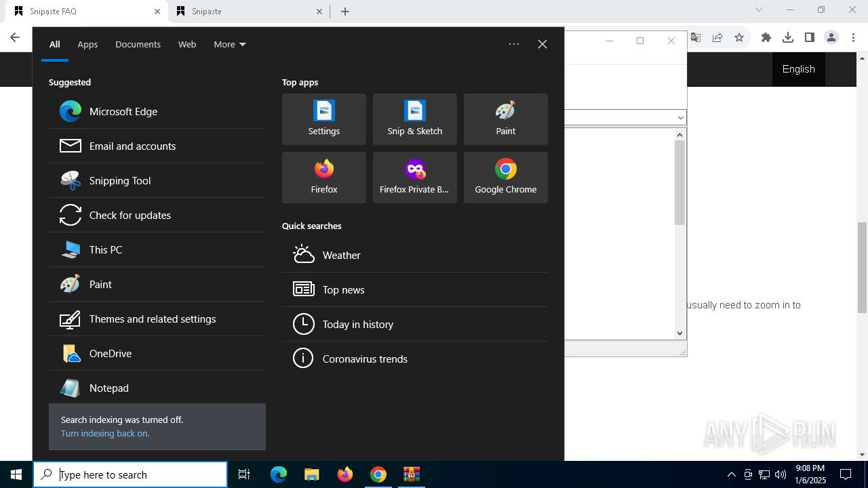Show hidden tray icons chevron
The height and width of the screenshot is (488, 868).
(x=731, y=474)
